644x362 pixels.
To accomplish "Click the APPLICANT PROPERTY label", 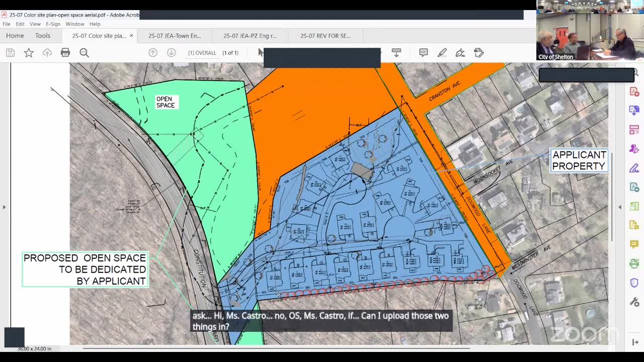I will click(x=579, y=160).
